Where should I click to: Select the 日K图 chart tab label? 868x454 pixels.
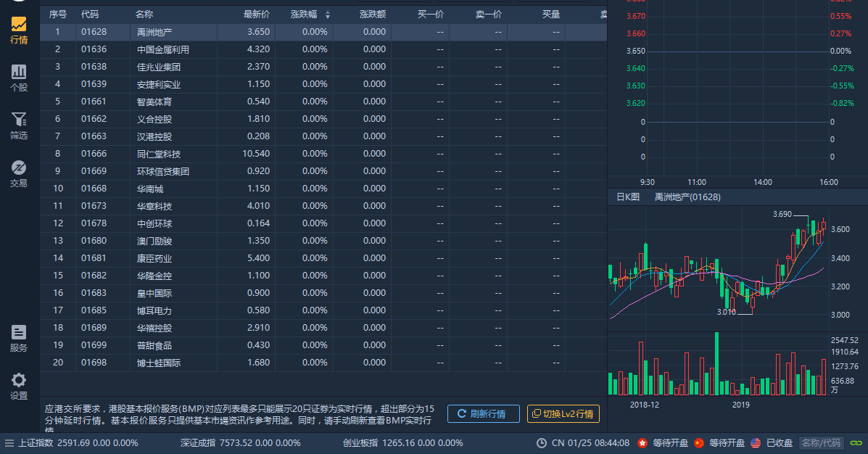coord(628,197)
